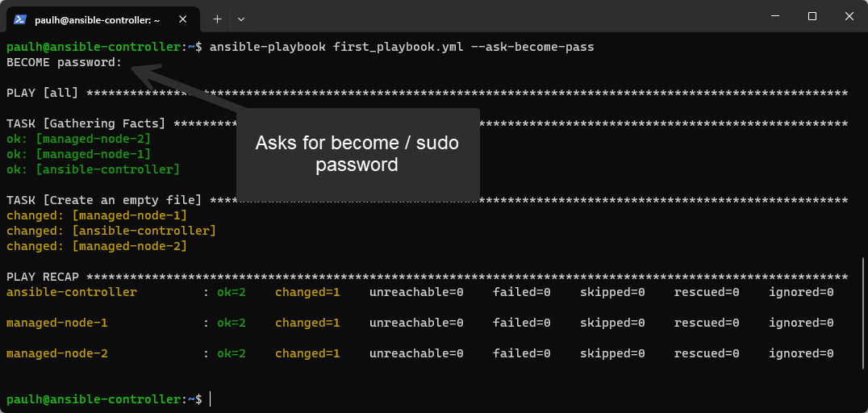Select the paulh@ansible-controller terminal tab

[x=103, y=20]
